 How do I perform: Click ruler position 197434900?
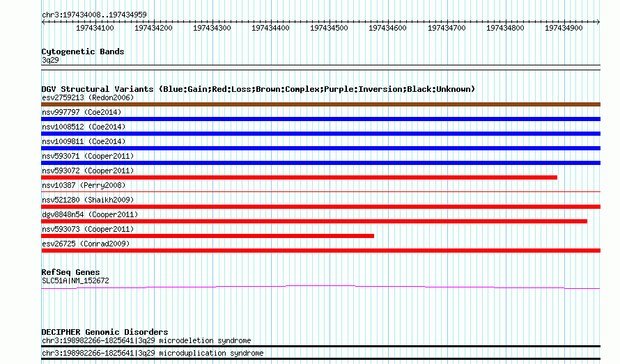click(x=564, y=28)
